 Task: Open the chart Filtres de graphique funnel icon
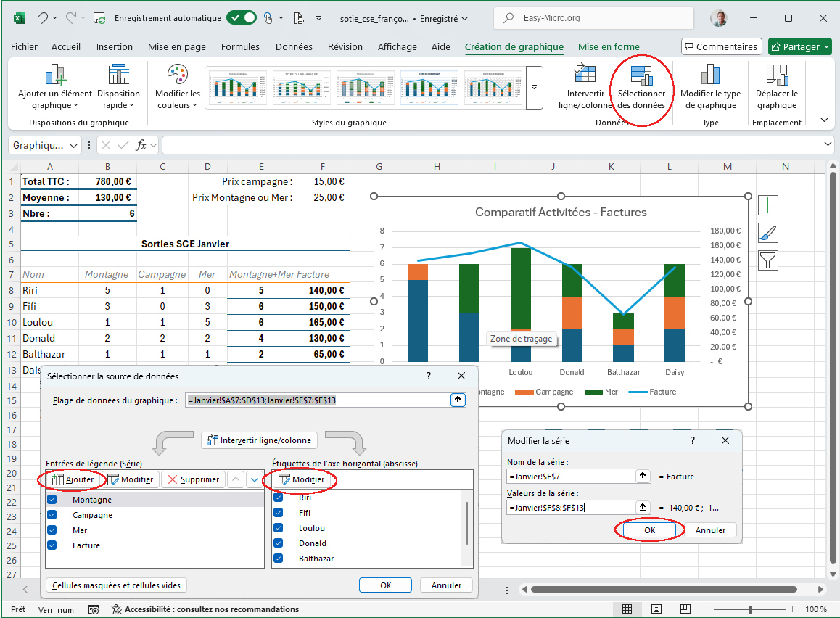[767, 260]
